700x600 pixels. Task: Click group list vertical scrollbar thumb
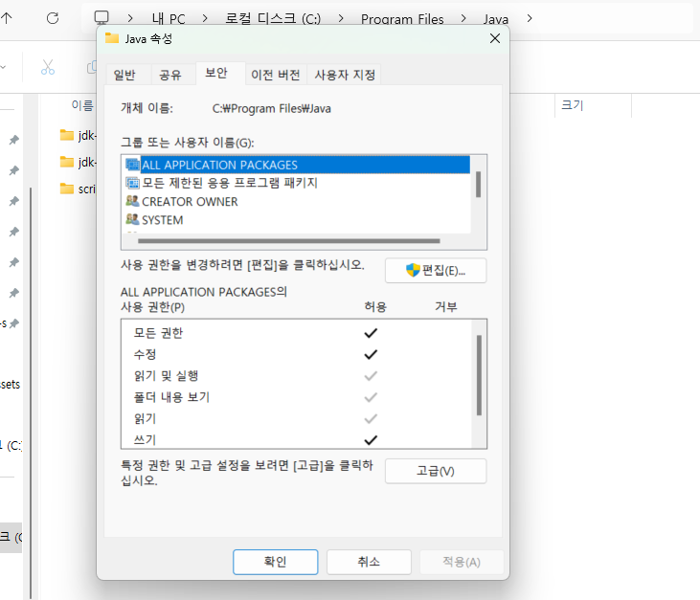click(x=478, y=185)
